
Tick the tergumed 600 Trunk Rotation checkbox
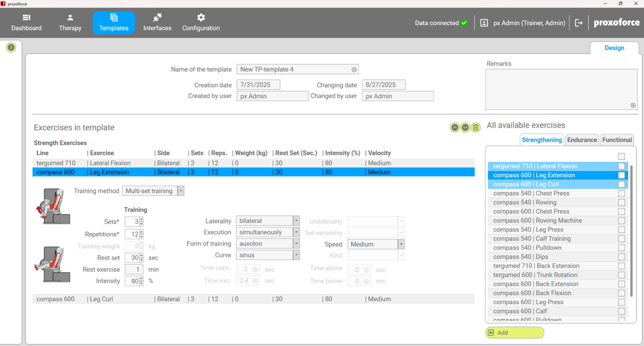pyautogui.click(x=621, y=275)
